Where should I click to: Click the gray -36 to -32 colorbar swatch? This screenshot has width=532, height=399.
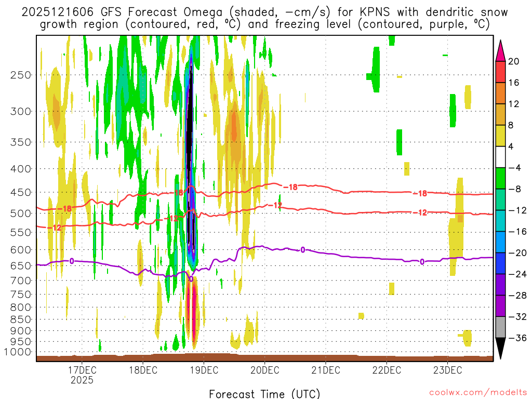[500, 327]
